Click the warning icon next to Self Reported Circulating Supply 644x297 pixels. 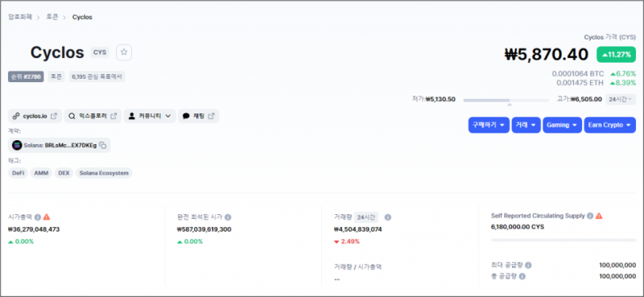(599, 216)
